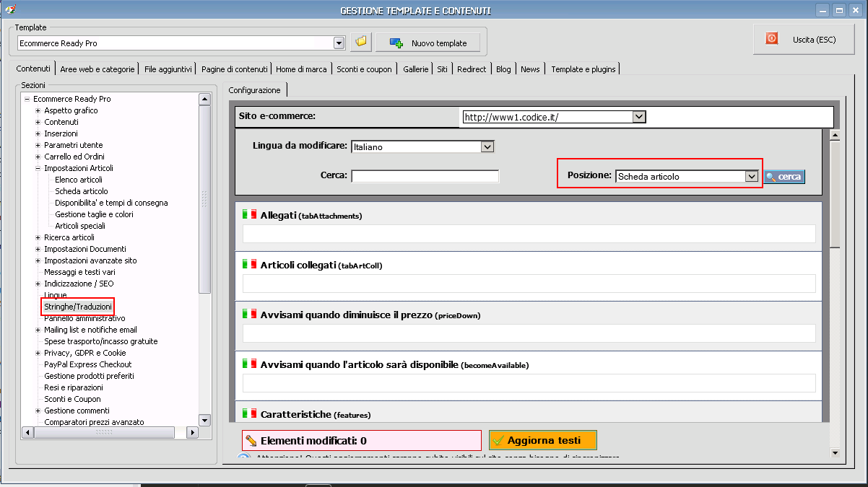This screenshot has height=487, width=868.
Task: Click the yellow folder icon beside Template dropdown
Action: point(361,42)
